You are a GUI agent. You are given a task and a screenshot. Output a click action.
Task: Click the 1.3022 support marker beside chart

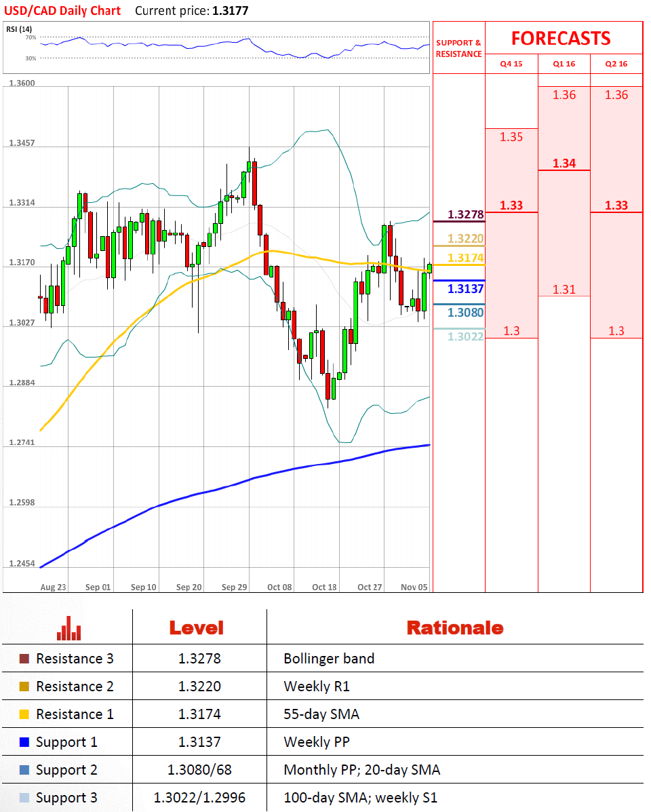coord(465,336)
